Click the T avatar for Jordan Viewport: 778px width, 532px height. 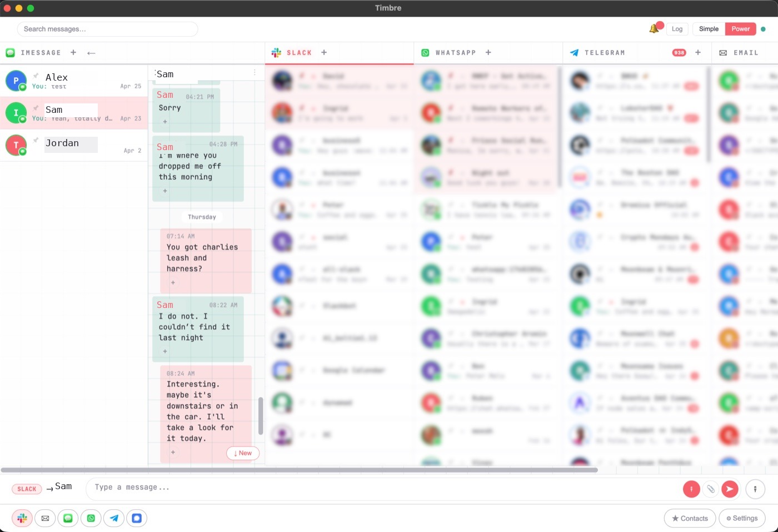point(16,145)
